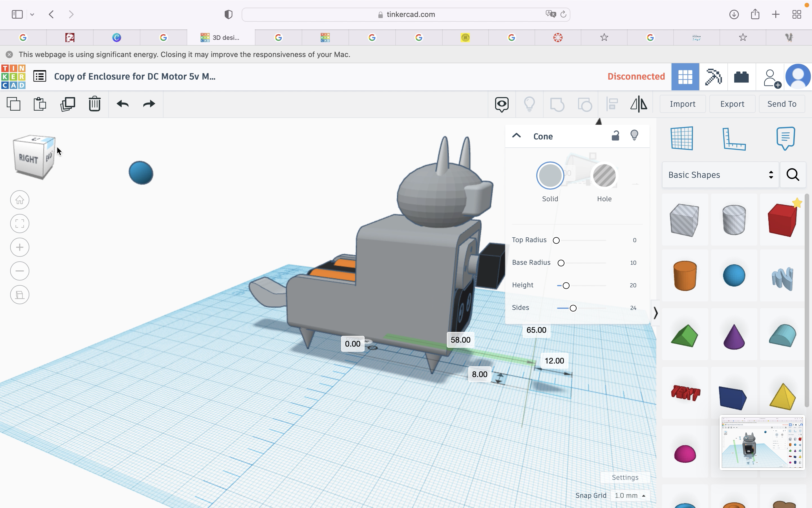Click the 12.00 dimension value
The image size is (812, 508).
554,361
